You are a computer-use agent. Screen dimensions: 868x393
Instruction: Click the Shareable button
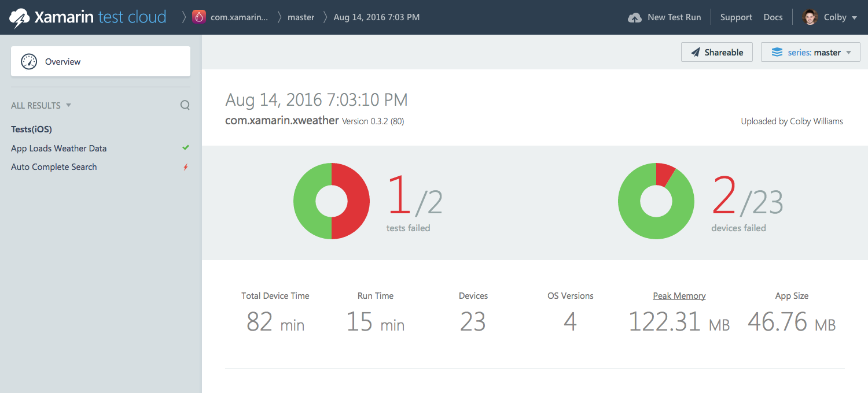click(717, 52)
